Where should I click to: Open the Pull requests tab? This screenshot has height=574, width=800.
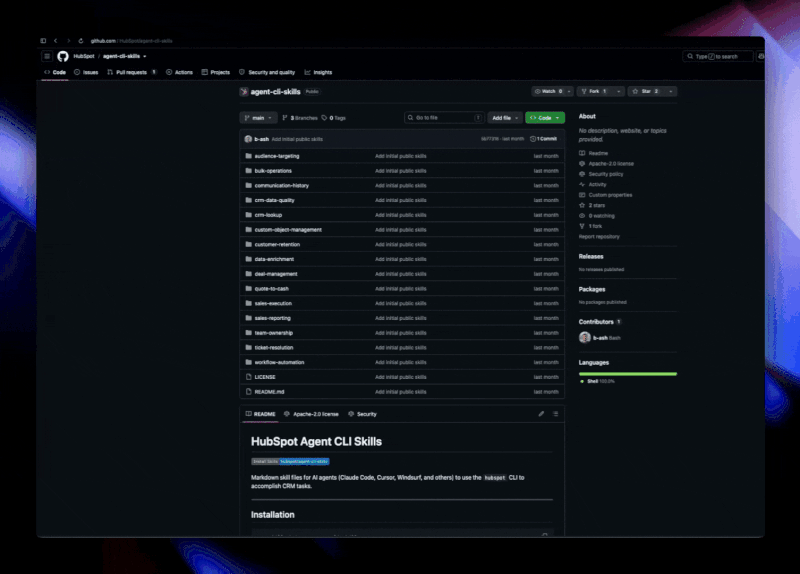pyautogui.click(x=132, y=72)
